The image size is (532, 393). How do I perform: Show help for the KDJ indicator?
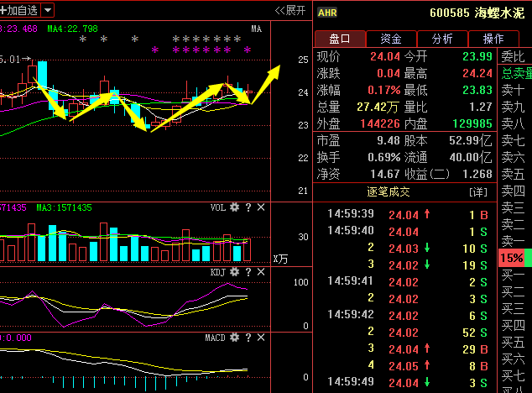pos(248,273)
